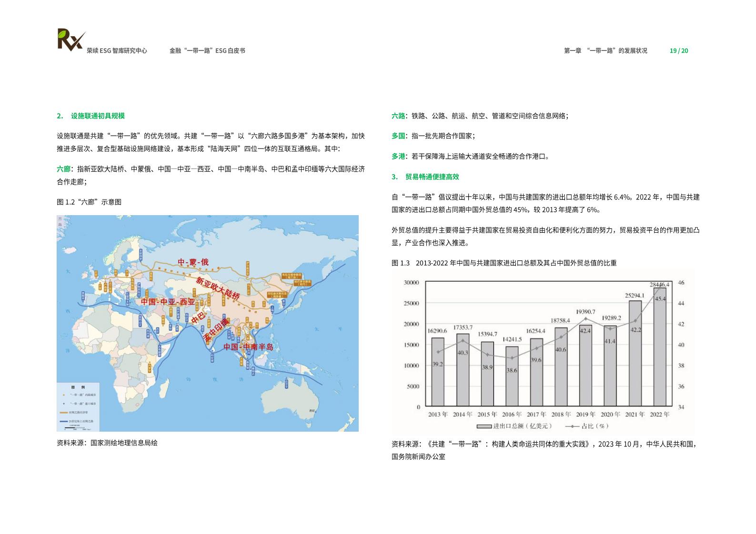Select the header text 荣续 ESG 智库研究中心
Screen dimensions: 756x534
click(117, 51)
